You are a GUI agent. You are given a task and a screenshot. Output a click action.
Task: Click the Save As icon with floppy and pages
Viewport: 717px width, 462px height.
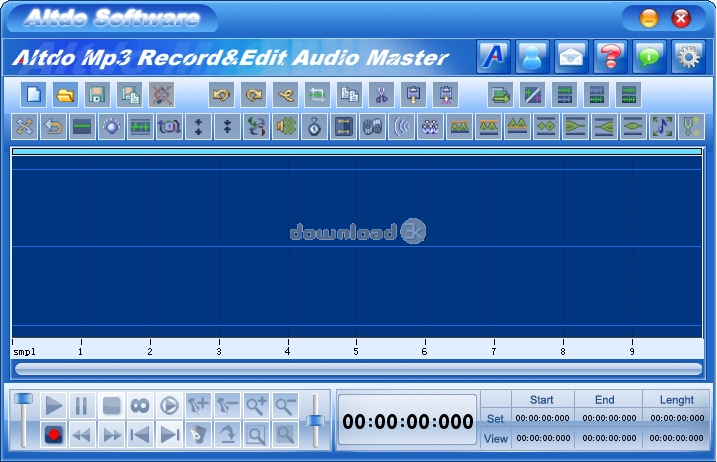(129, 95)
